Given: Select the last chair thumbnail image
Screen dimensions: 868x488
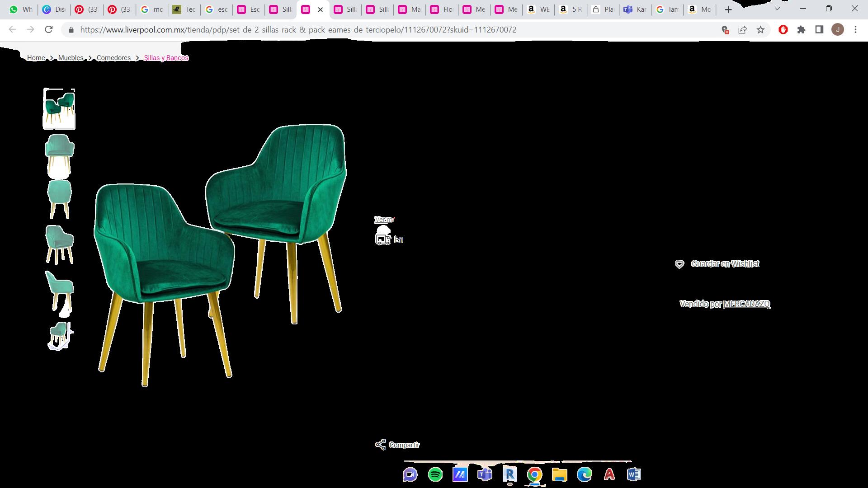Looking at the screenshot, I should point(59,336).
